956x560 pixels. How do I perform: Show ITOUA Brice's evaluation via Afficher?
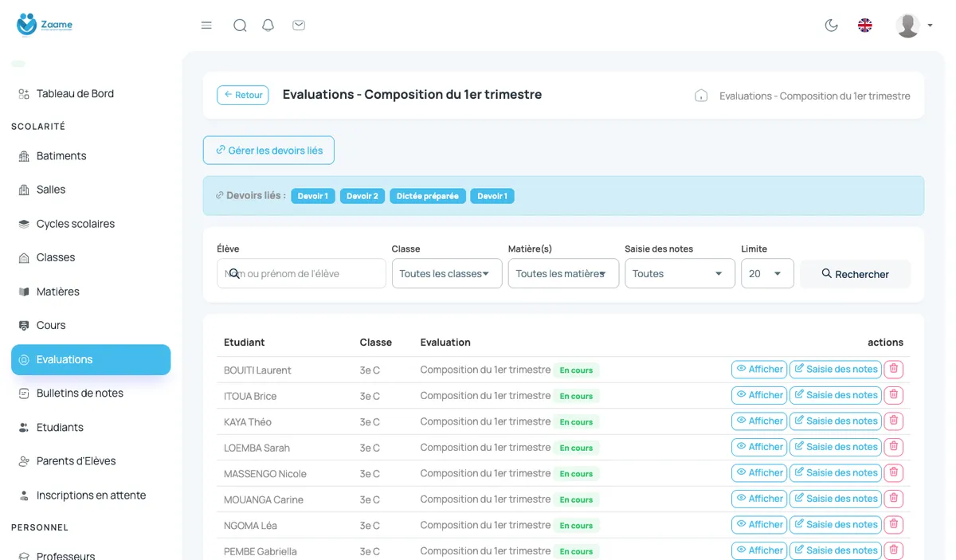[759, 395]
